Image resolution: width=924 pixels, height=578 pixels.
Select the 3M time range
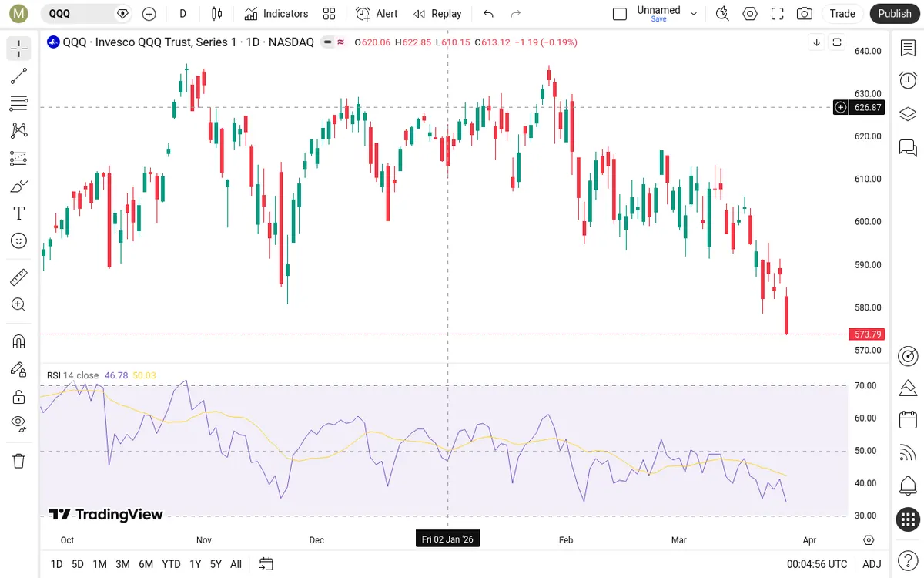(122, 564)
